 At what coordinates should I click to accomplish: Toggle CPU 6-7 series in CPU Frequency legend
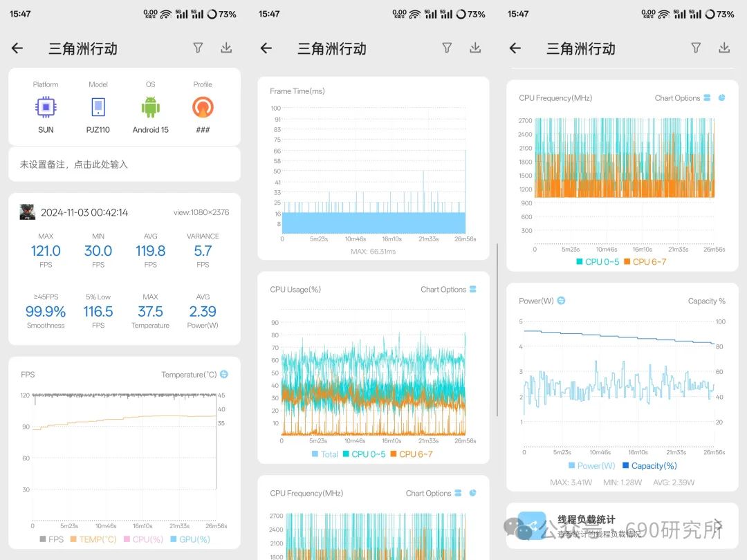point(645,261)
